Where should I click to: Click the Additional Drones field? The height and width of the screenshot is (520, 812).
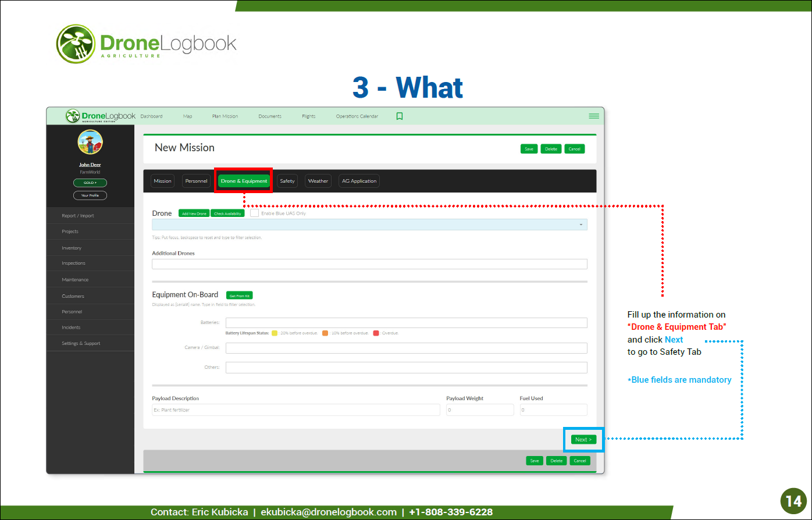[369, 264]
